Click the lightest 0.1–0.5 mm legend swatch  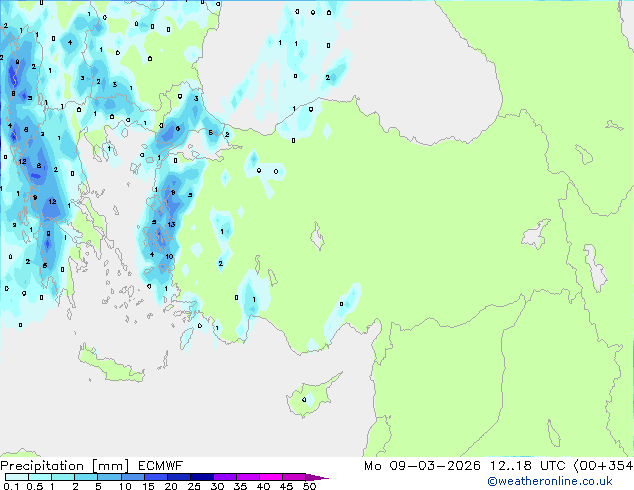click(x=17, y=477)
